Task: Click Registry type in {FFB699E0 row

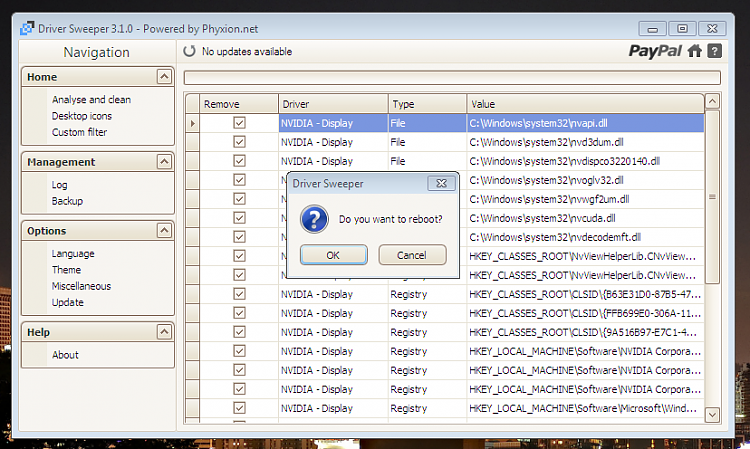Action: coord(427,313)
